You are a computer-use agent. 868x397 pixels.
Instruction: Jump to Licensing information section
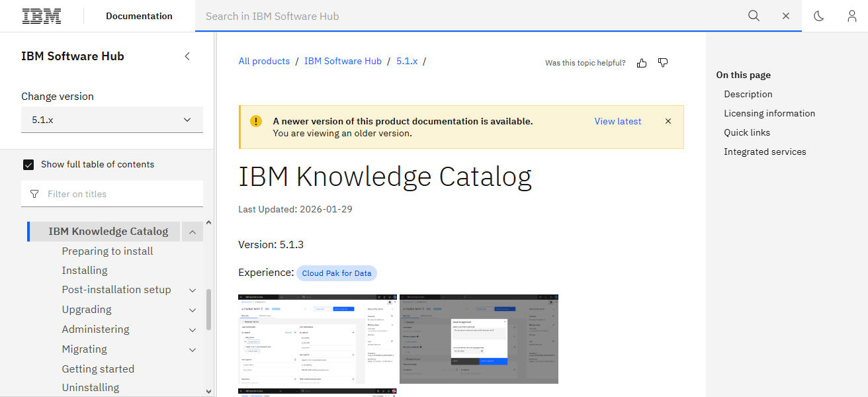(769, 113)
